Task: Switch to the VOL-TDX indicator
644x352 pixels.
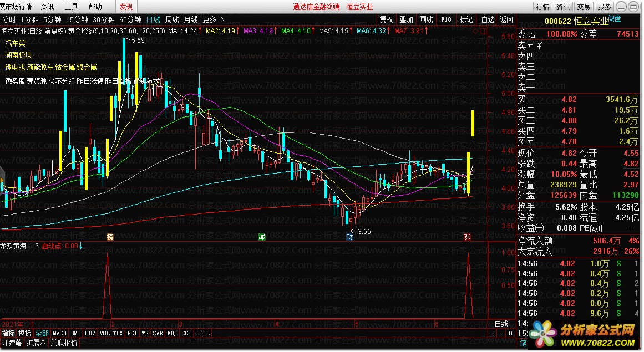Action: (x=111, y=333)
